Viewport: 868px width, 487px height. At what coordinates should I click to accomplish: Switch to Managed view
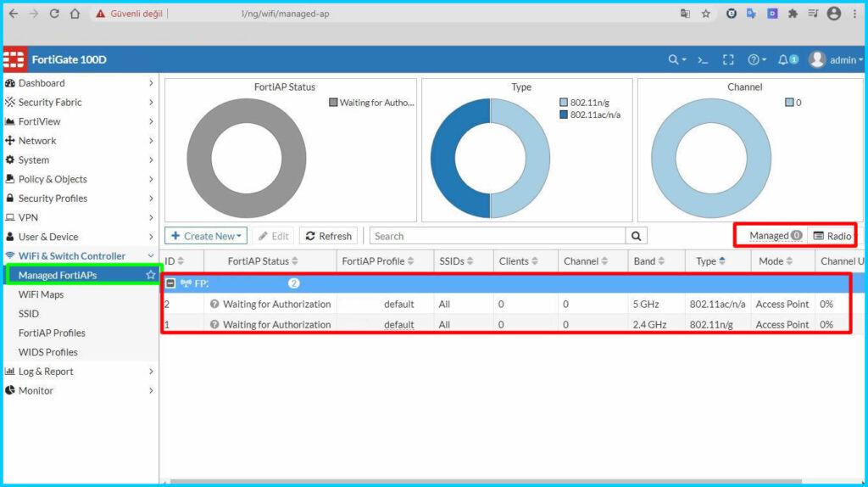pyautogui.click(x=775, y=236)
